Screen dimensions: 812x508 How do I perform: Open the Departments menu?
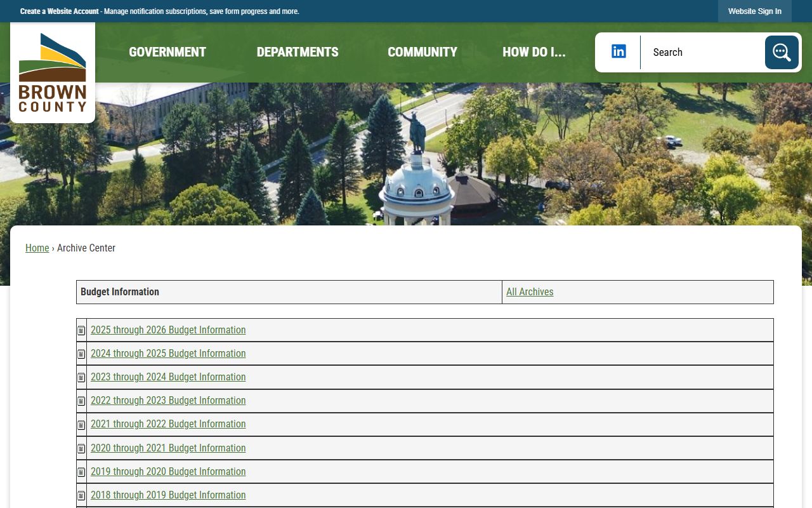[x=298, y=52]
